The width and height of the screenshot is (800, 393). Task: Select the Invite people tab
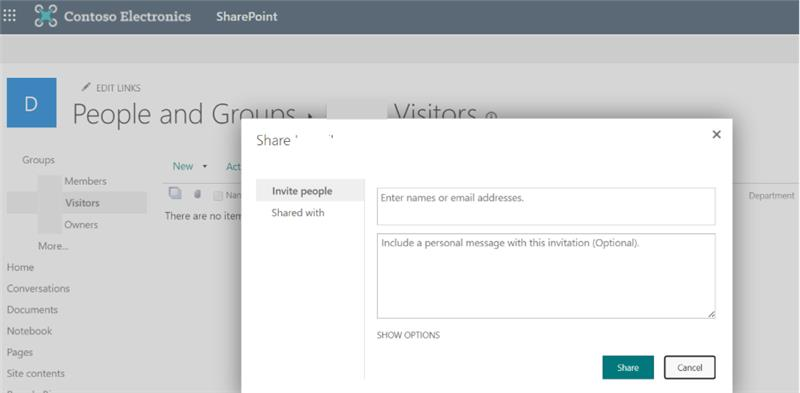click(310, 191)
